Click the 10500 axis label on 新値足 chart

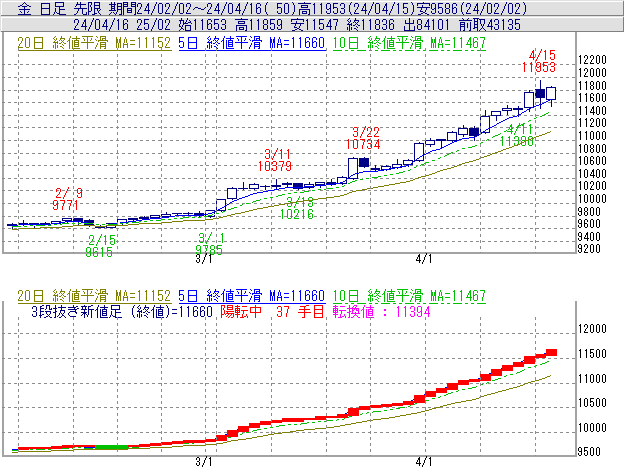point(592,403)
